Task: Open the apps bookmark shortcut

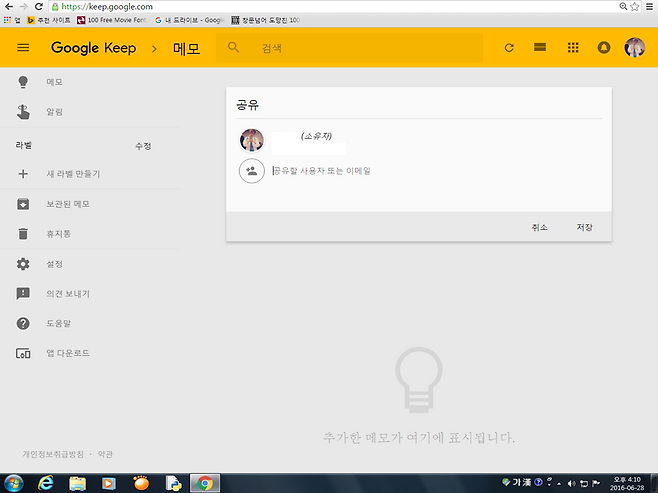Action: tap(12, 20)
